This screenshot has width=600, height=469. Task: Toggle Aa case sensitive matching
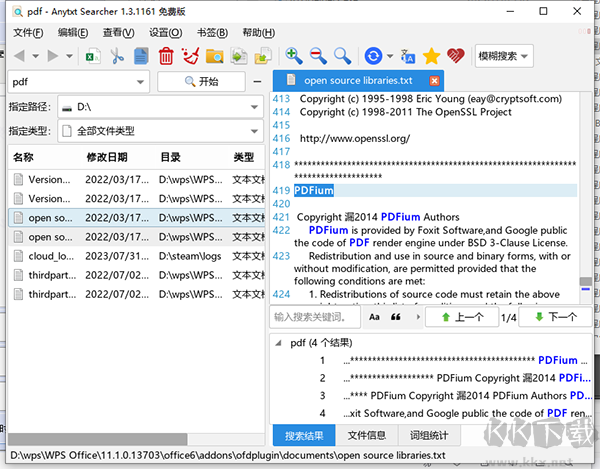[374, 317]
